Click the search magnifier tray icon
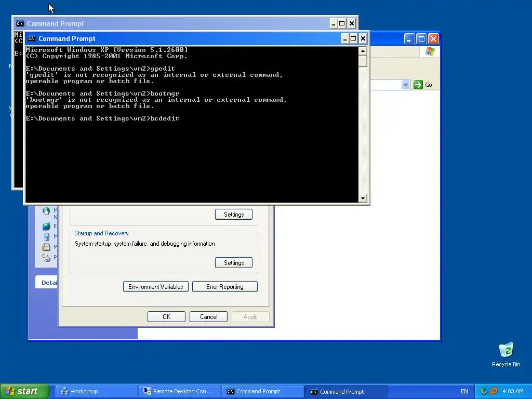The height and width of the screenshot is (399, 532). click(x=494, y=391)
